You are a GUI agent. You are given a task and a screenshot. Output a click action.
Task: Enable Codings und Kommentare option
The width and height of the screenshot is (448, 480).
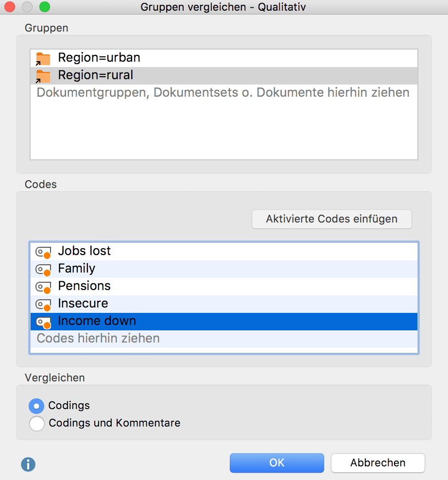click(36, 423)
